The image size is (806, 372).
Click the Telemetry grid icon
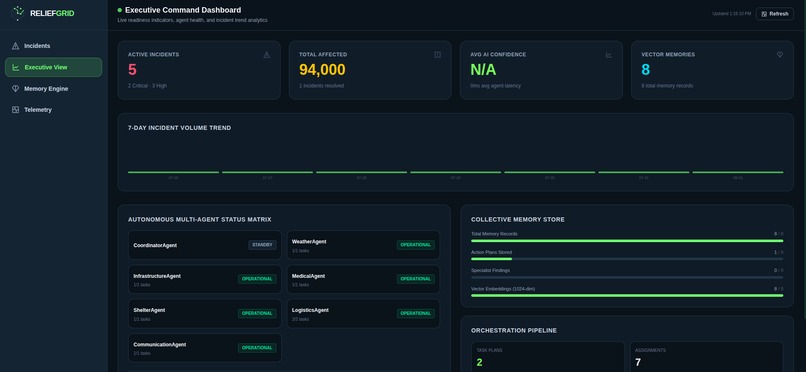[15, 109]
